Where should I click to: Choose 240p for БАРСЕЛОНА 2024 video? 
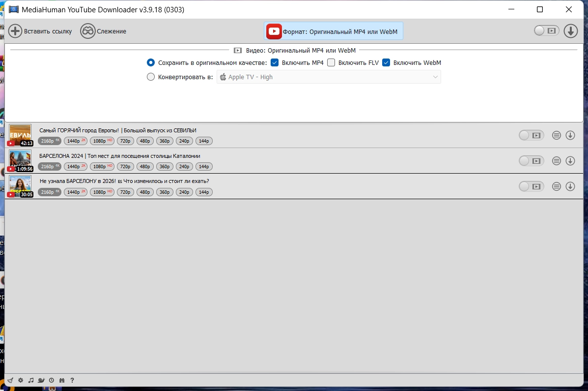[184, 166]
